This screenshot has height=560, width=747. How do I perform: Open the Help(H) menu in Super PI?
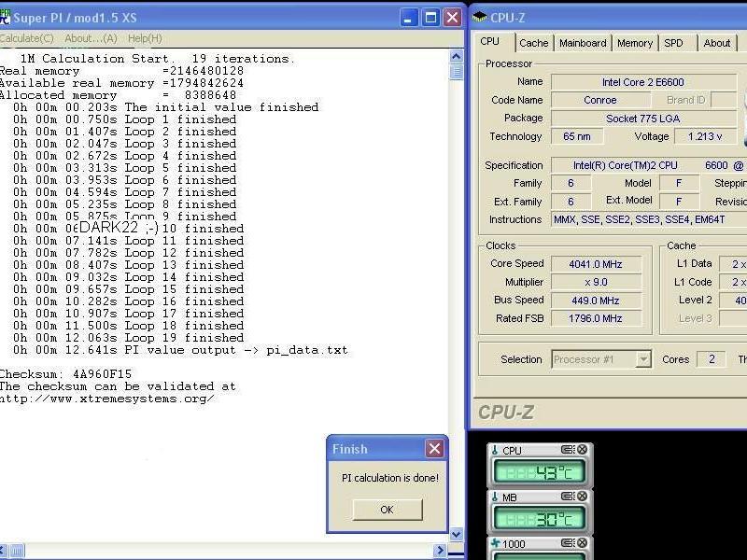[x=145, y=38]
